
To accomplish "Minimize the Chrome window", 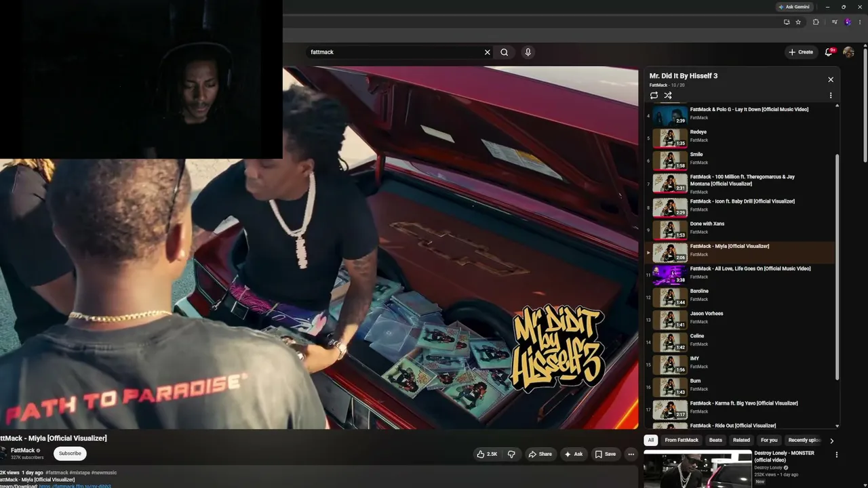I will click(x=827, y=7).
